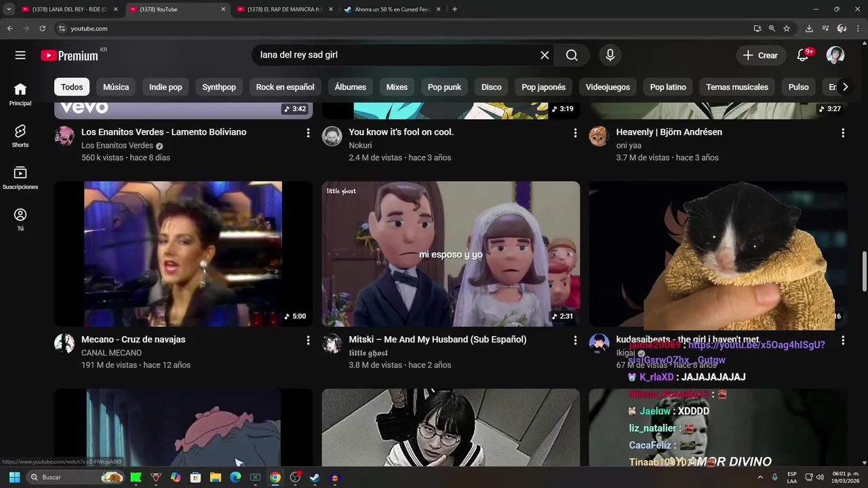Open Los Enanitos Verdes channel name link
Image resolution: width=868 pixels, height=488 pixels.
tap(117, 146)
